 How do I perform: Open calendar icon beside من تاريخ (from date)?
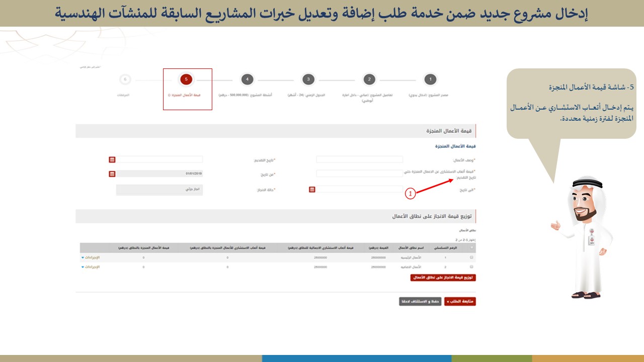(x=112, y=174)
